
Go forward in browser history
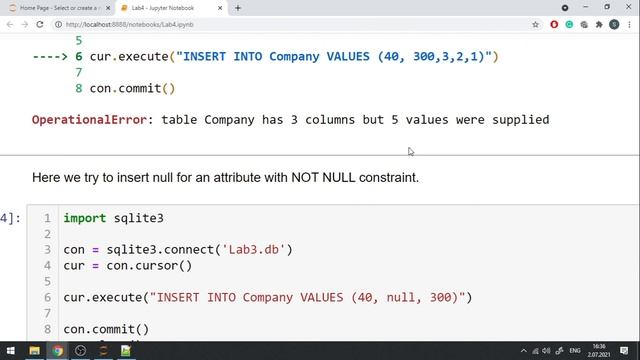click(x=24, y=24)
